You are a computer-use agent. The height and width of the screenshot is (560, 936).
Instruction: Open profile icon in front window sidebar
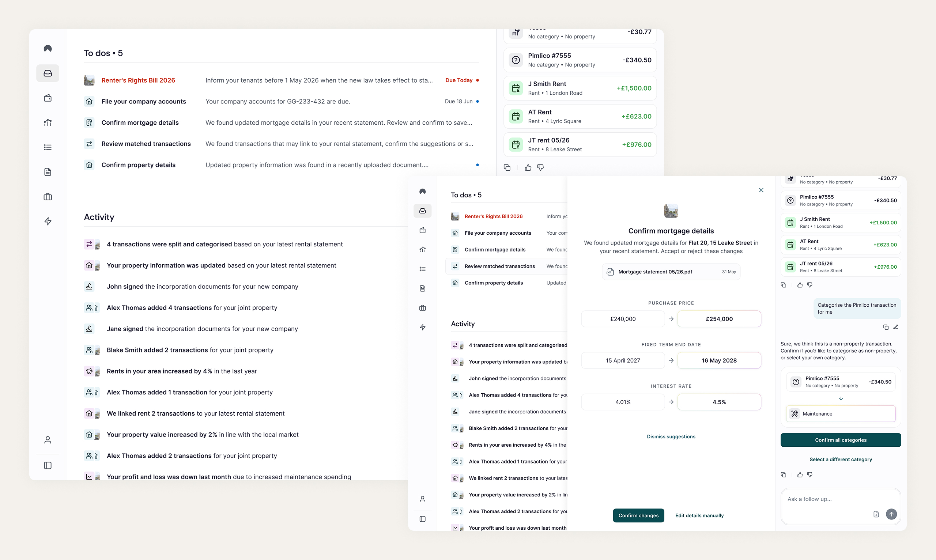pyautogui.click(x=422, y=499)
